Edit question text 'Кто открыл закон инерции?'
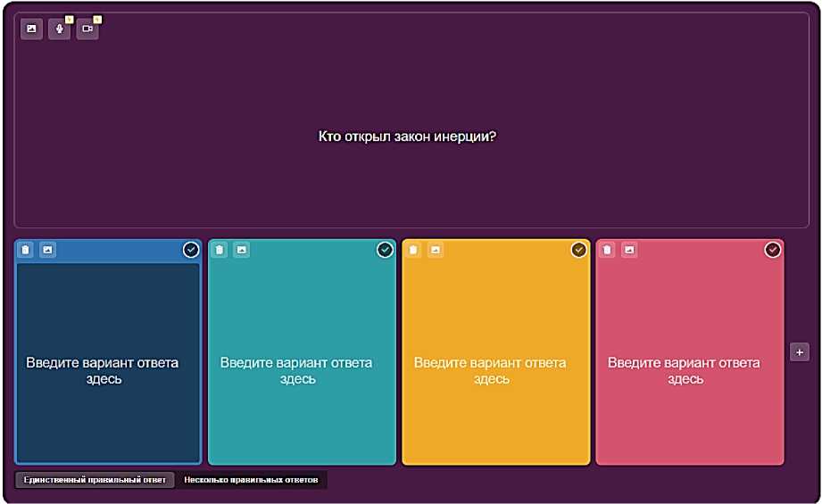Image resolution: width=822 pixels, height=504 pixels. [407, 136]
